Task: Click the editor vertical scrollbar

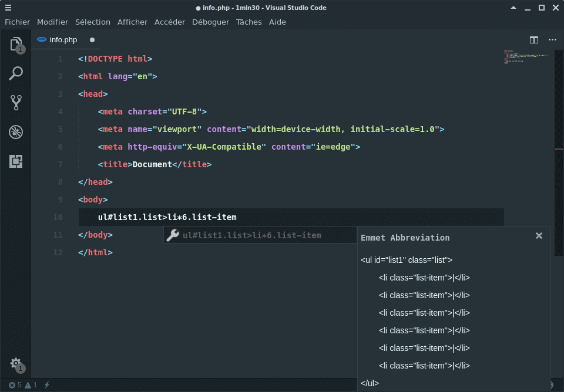Action: [x=559, y=153]
